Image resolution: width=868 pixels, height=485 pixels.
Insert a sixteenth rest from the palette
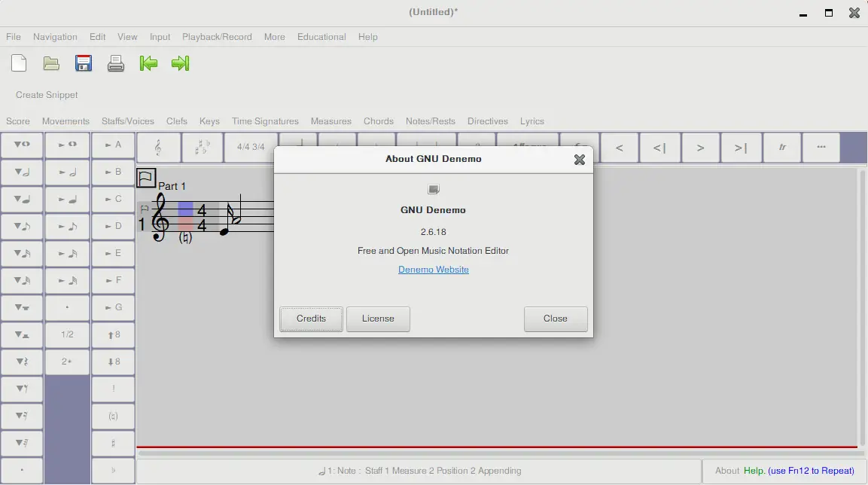pos(22,416)
